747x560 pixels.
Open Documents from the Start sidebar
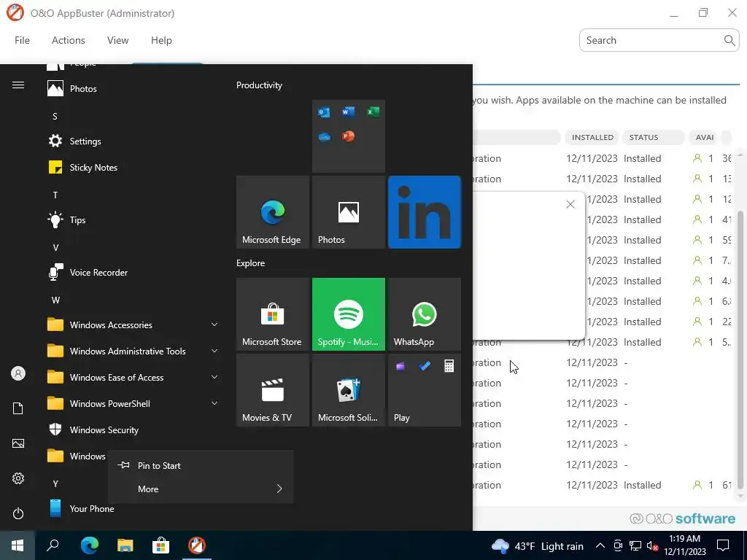(x=18, y=408)
